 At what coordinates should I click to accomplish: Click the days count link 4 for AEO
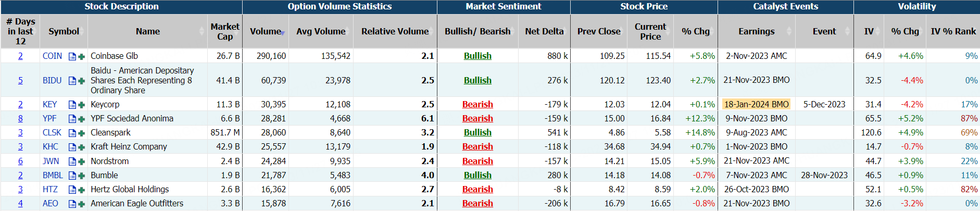click(x=20, y=203)
